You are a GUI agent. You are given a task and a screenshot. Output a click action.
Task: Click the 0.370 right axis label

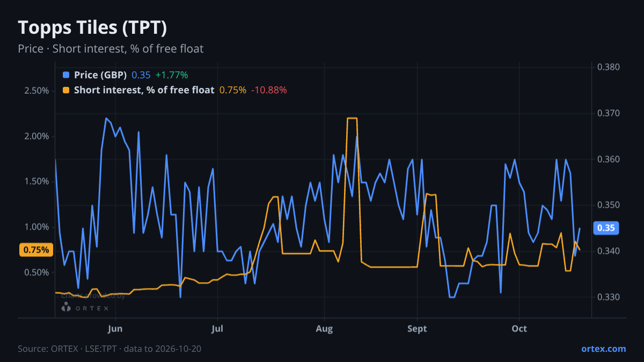(609, 113)
